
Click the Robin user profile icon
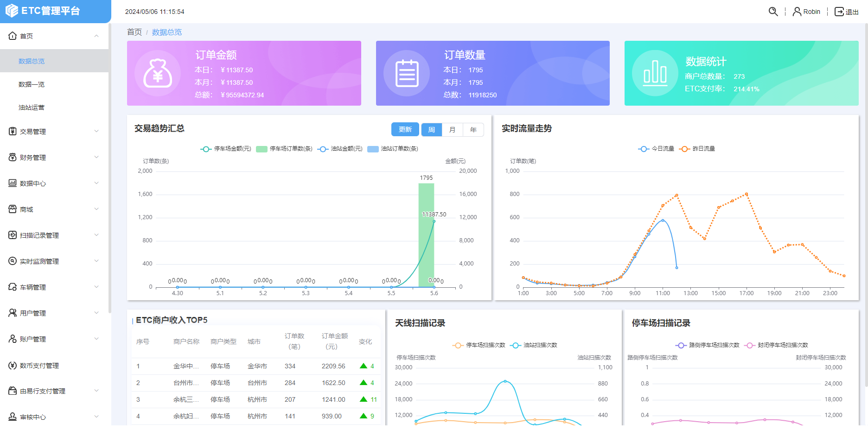(x=797, y=12)
